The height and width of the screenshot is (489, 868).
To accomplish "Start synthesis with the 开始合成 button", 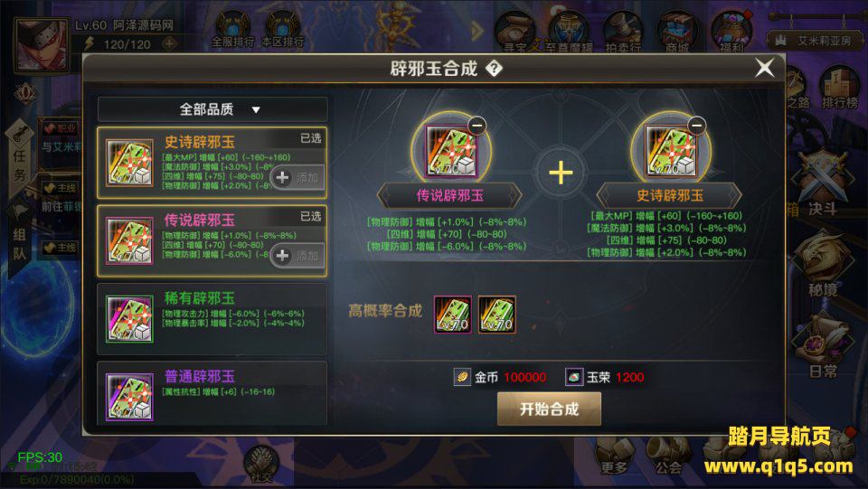I will tap(549, 409).
